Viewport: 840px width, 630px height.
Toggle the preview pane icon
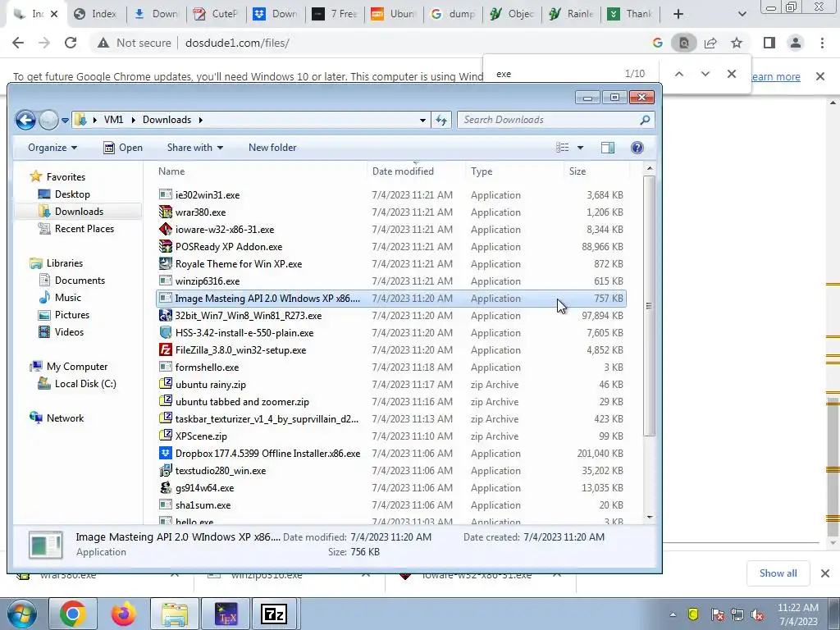pyautogui.click(x=608, y=148)
